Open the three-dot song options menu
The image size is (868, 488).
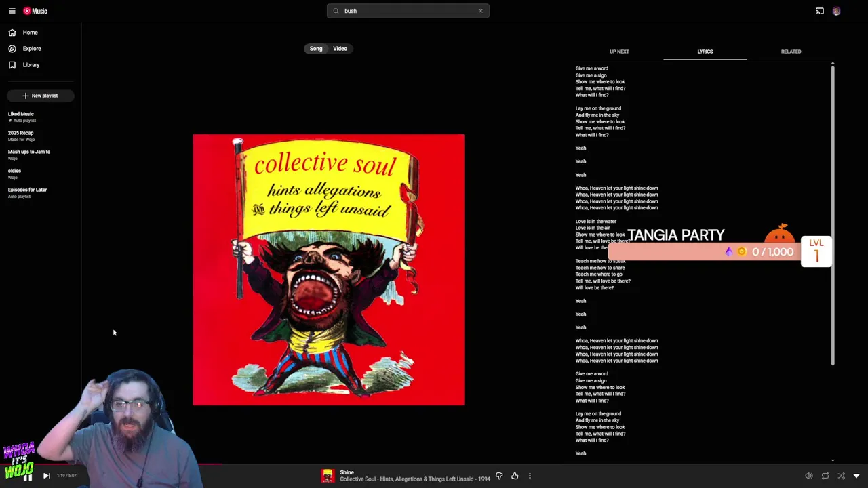[530, 476]
